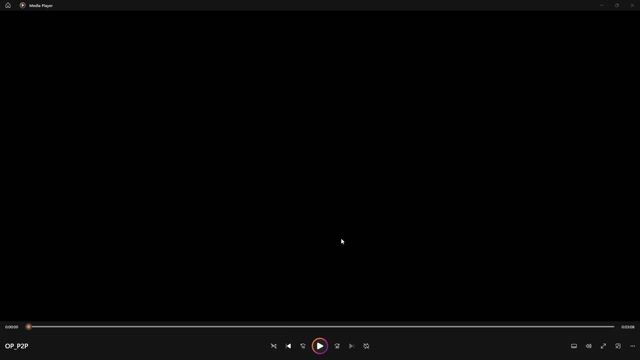640x360 pixels.
Task: Click the Media Player app logo
Action: click(22, 5)
